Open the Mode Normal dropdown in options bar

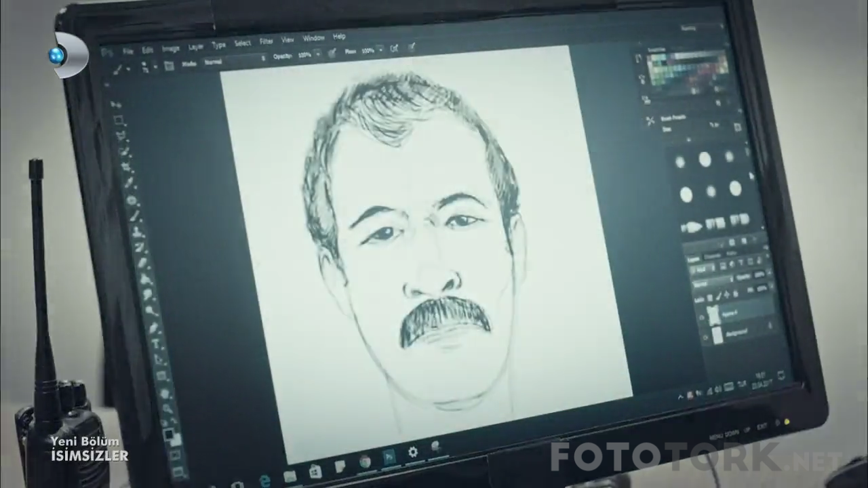[234, 60]
